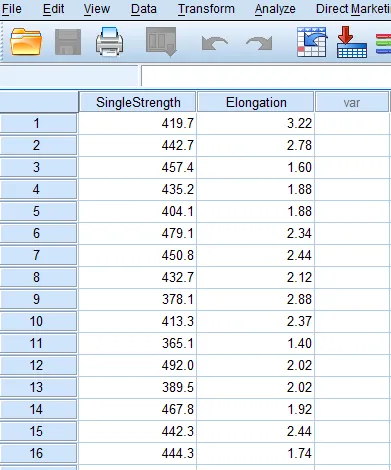Click SingleStrength cell 432.7
Viewport: 391px width, 470px height.
(138, 277)
